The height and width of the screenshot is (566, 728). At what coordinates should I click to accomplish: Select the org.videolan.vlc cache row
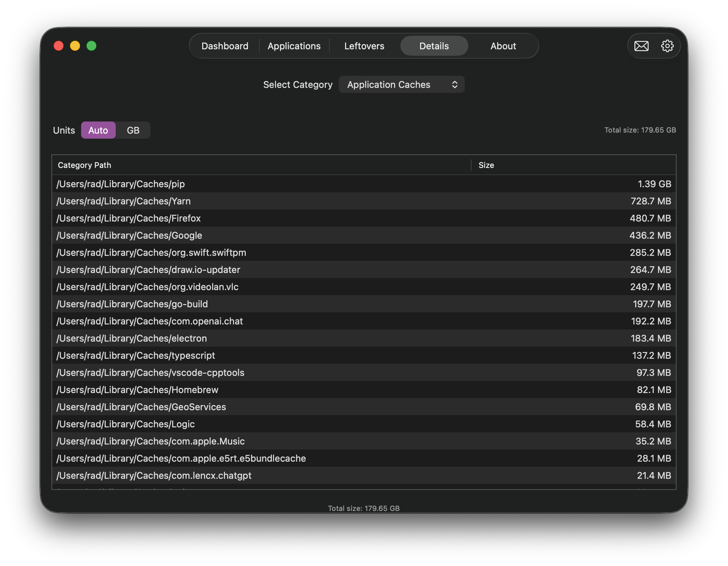[x=364, y=287]
